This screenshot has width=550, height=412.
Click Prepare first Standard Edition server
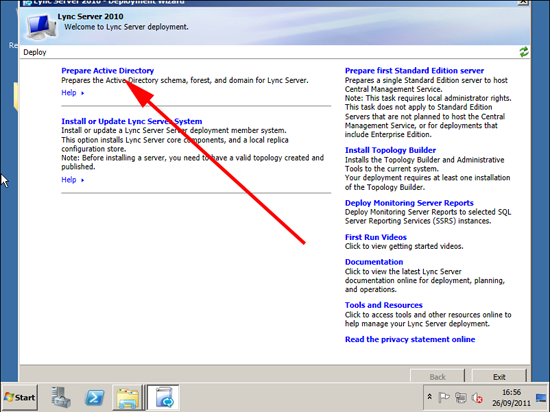coord(414,70)
